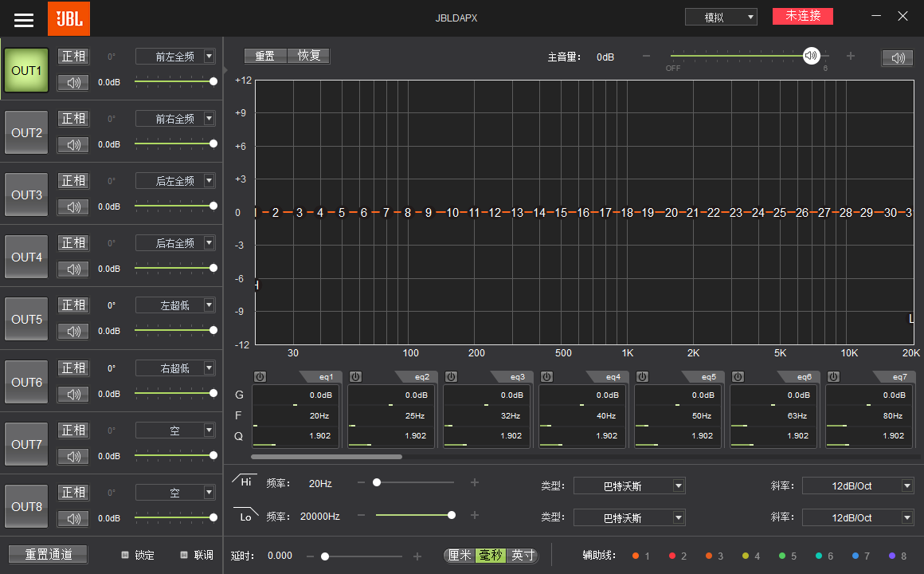The height and width of the screenshot is (574, 924).
Task: Open the hamburger menu
Action: pyautogui.click(x=24, y=20)
